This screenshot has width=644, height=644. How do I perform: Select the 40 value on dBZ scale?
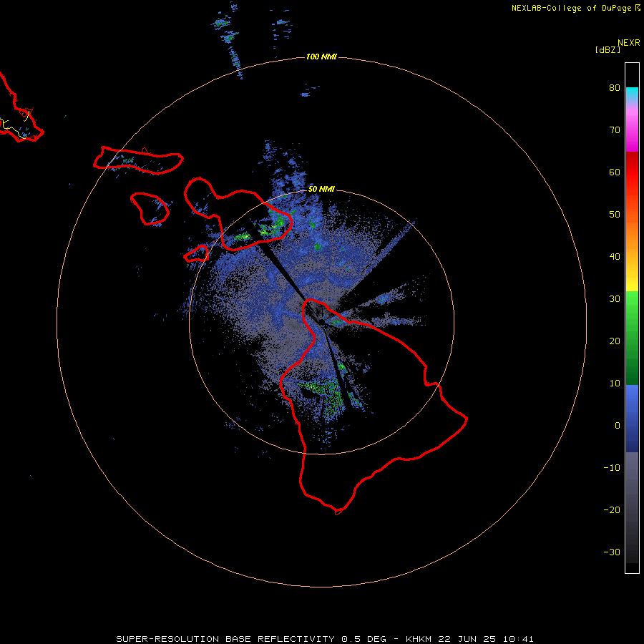[x=615, y=257]
